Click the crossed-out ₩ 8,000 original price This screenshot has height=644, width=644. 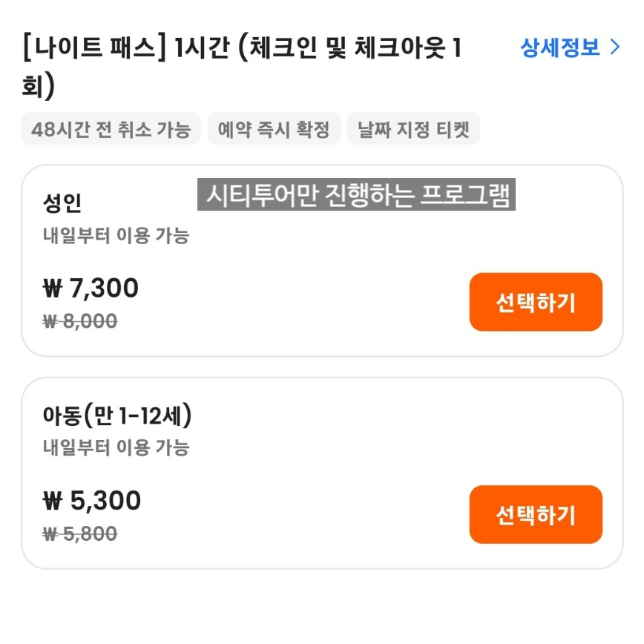80,321
